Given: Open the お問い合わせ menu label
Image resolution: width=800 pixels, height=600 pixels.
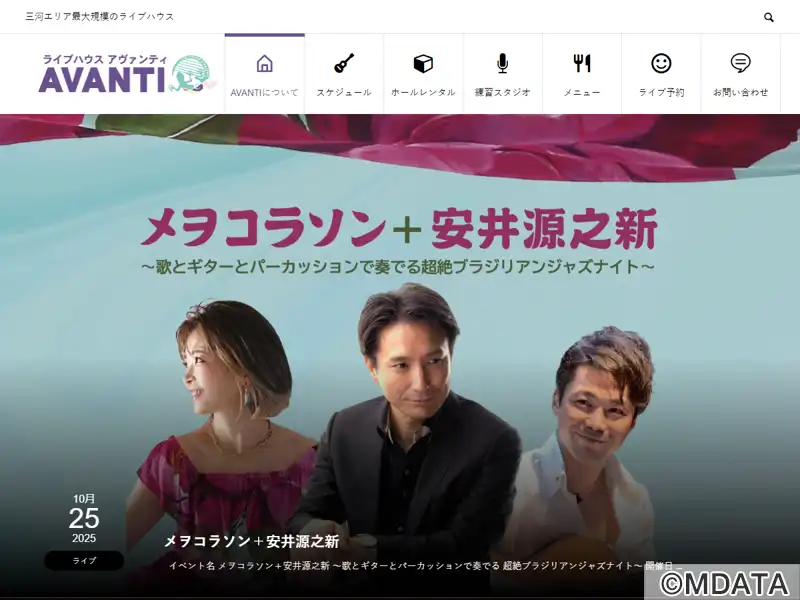Looking at the screenshot, I should (x=740, y=92).
